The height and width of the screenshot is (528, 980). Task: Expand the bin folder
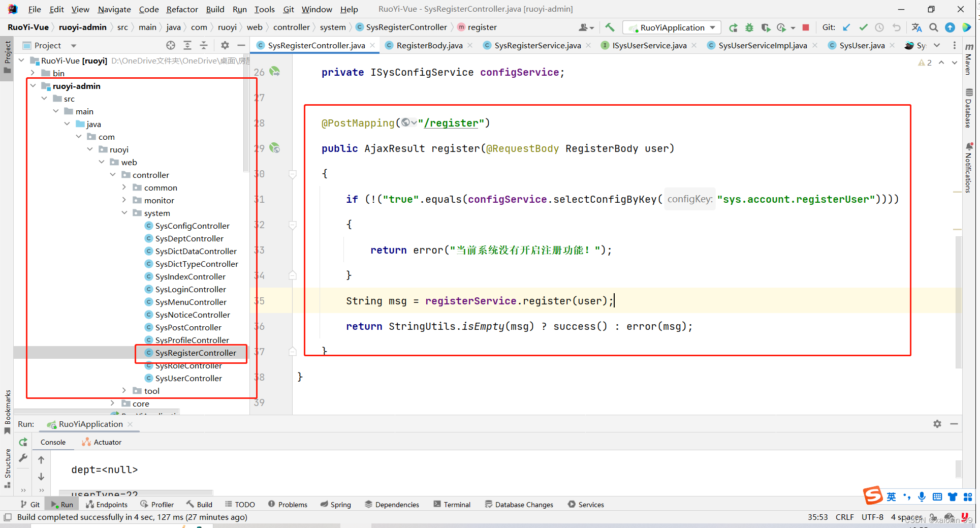pos(33,73)
